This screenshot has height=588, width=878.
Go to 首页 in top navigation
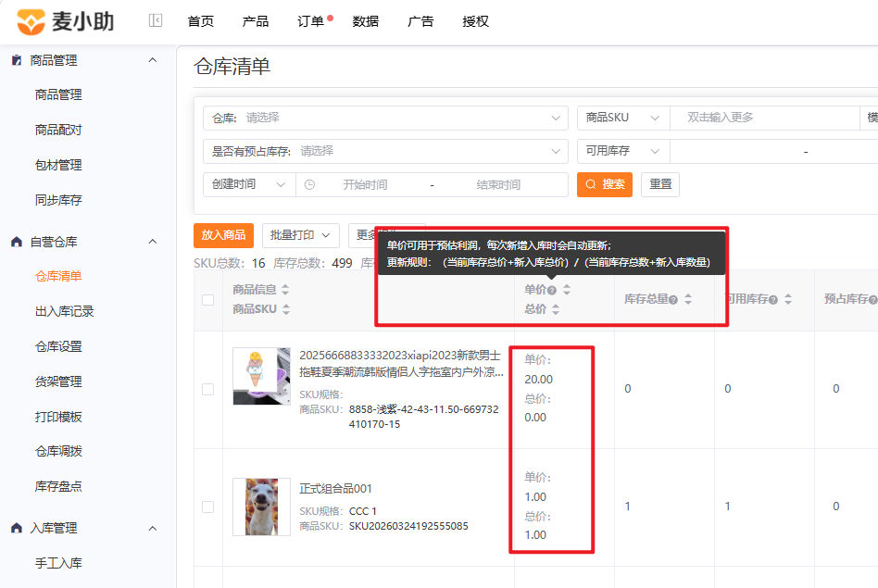coord(200,21)
